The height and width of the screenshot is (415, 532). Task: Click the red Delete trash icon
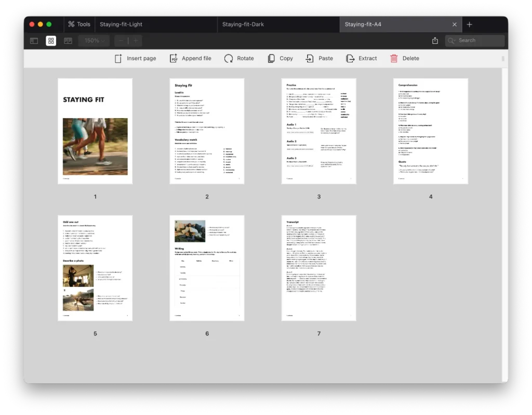click(x=394, y=58)
